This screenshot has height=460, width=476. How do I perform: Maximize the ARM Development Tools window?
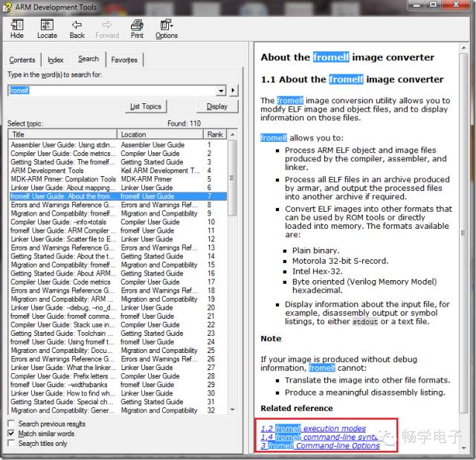coord(434,5)
